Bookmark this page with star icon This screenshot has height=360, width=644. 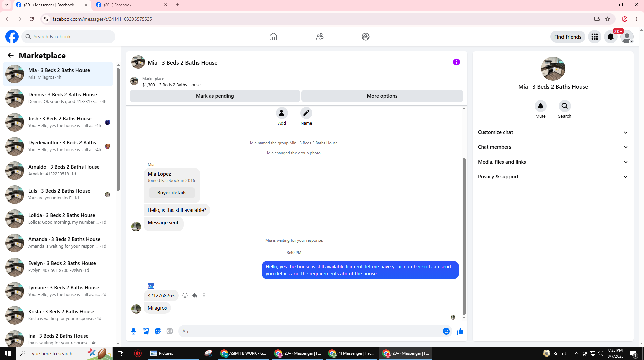click(608, 19)
